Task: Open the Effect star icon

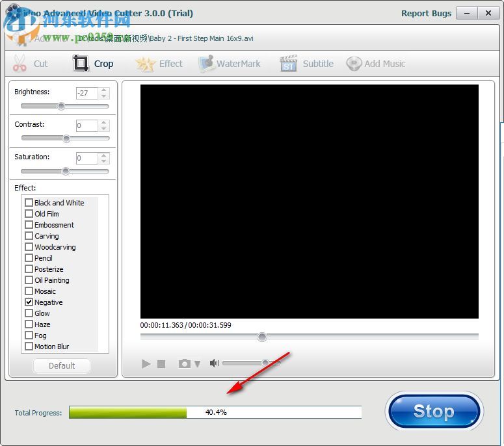Action: coord(145,64)
